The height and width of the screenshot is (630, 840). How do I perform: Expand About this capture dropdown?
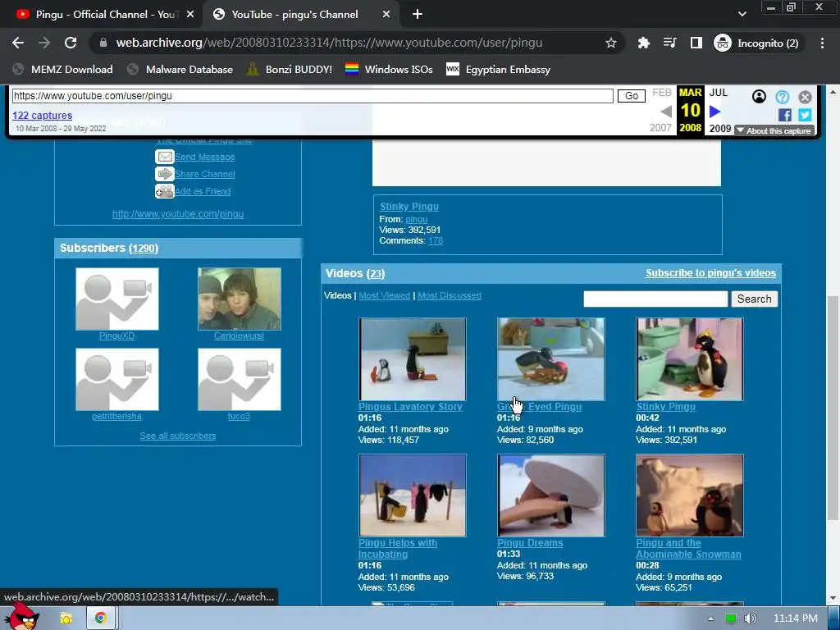[774, 130]
